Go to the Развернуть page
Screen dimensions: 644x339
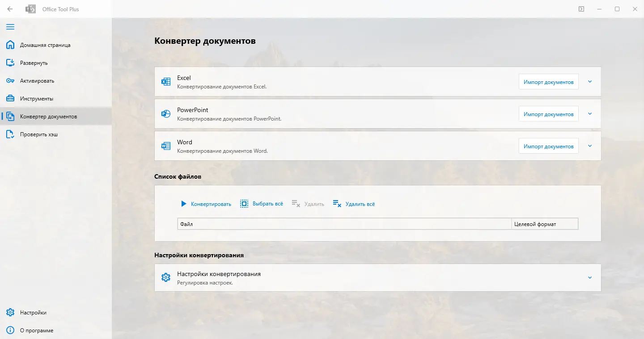coord(56,63)
